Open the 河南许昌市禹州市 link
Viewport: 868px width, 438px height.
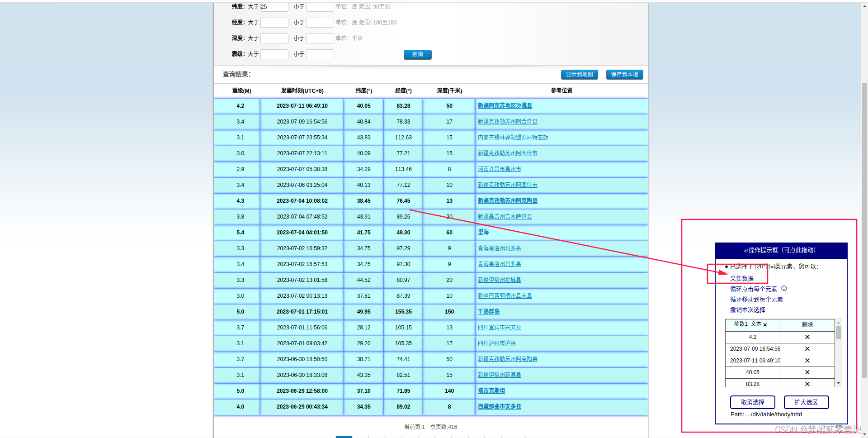[499, 169]
